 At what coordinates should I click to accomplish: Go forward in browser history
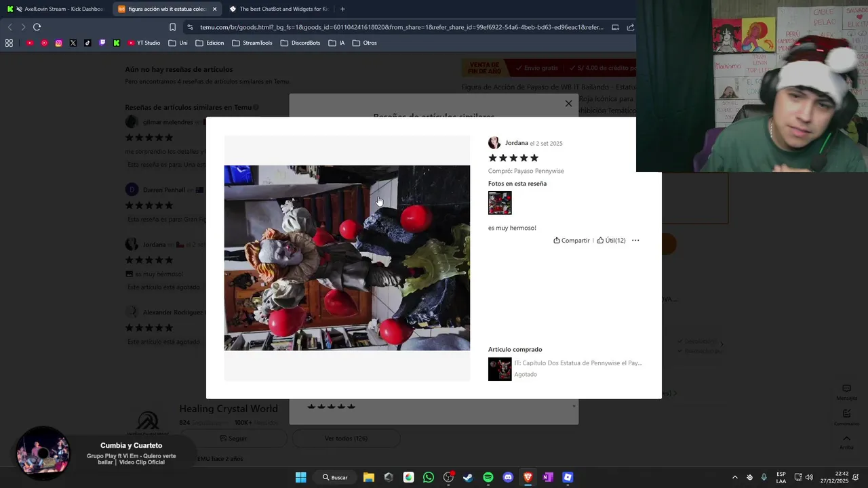click(23, 27)
